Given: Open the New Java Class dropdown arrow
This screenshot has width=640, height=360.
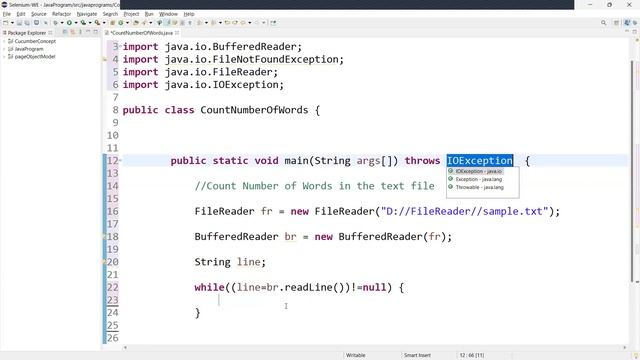Looking at the screenshot, I should [127, 23].
